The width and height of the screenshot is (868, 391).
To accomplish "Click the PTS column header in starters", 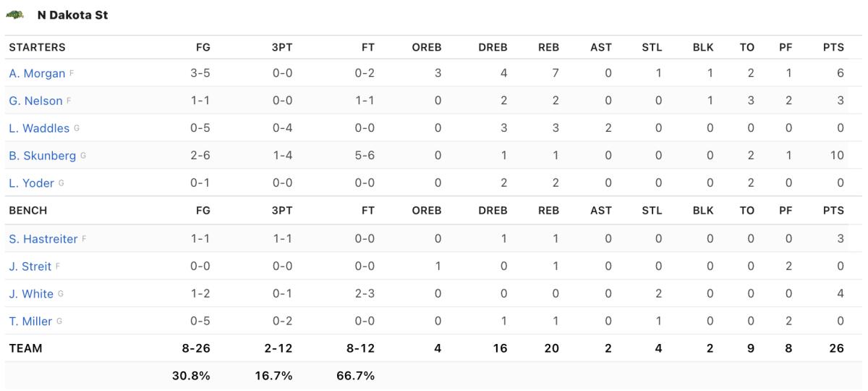I will [833, 48].
